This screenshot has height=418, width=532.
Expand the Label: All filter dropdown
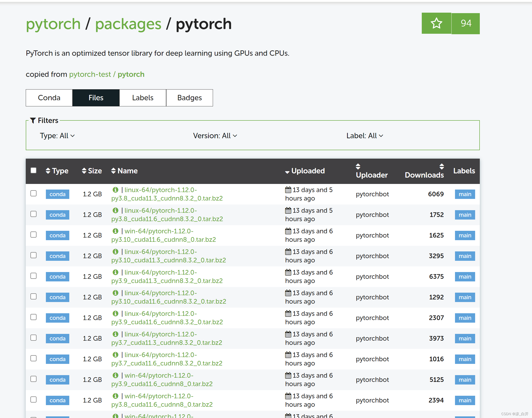coord(364,136)
